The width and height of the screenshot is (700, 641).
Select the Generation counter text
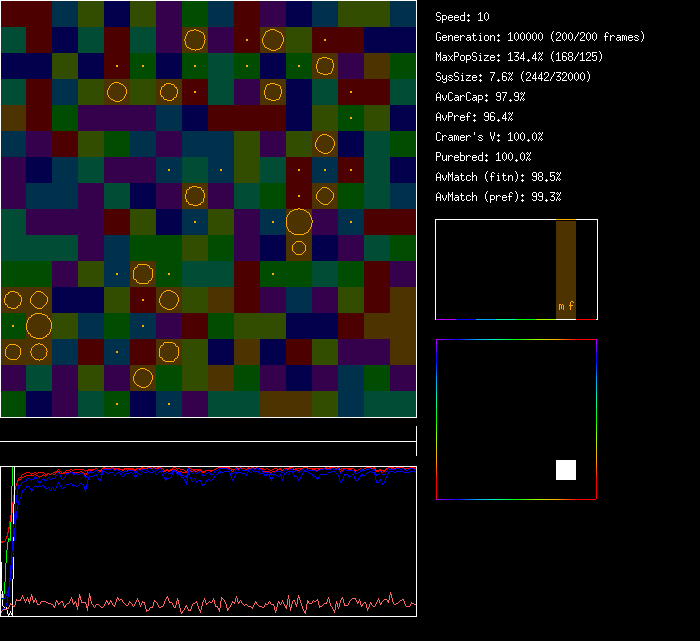(540, 37)
